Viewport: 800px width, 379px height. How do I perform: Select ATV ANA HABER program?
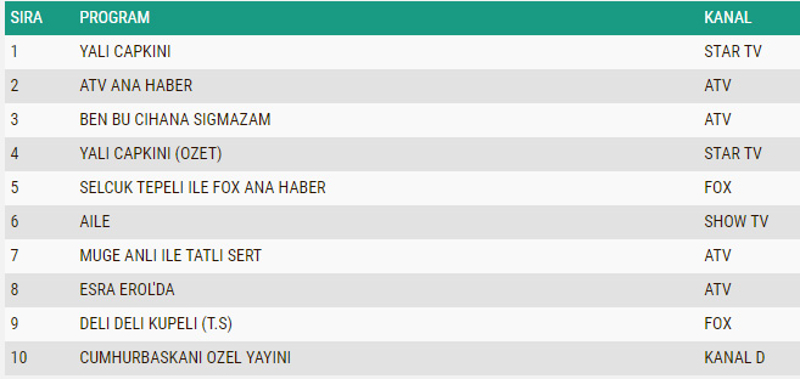pyautogui.click(x=136, y=85)
